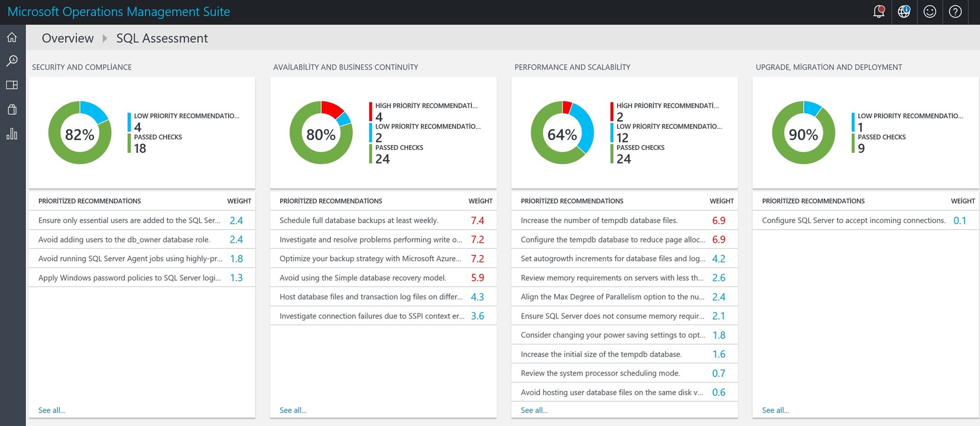This screenshot has height=426, width=980.
Task: Open 'Increase the initial size of tempdb' row
Action: [x=624, y=354]
